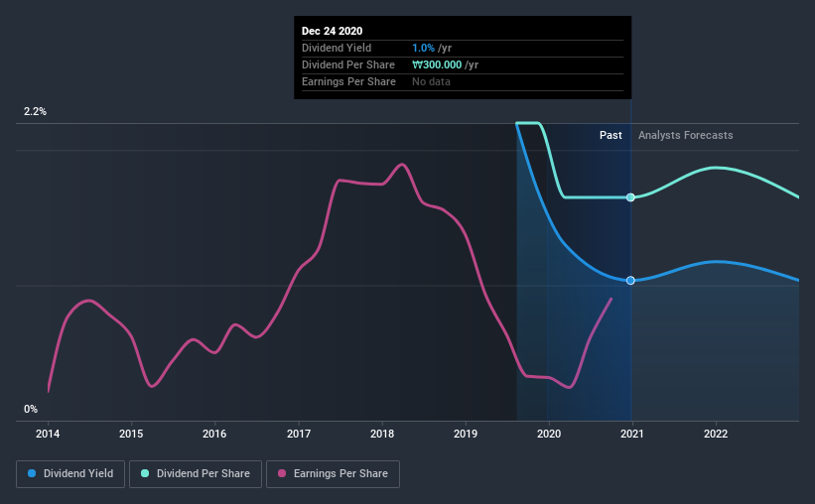Click the 0% y-axis label
This screenshot has height=504, width=815.
31,410
